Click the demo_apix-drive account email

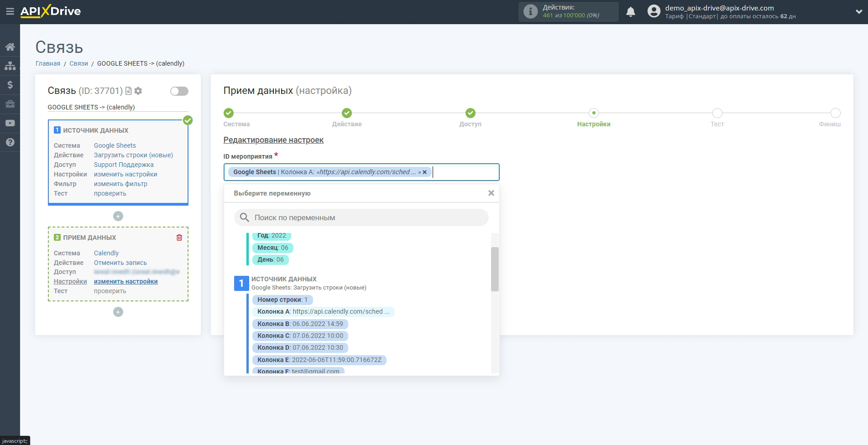coord(719,8)
